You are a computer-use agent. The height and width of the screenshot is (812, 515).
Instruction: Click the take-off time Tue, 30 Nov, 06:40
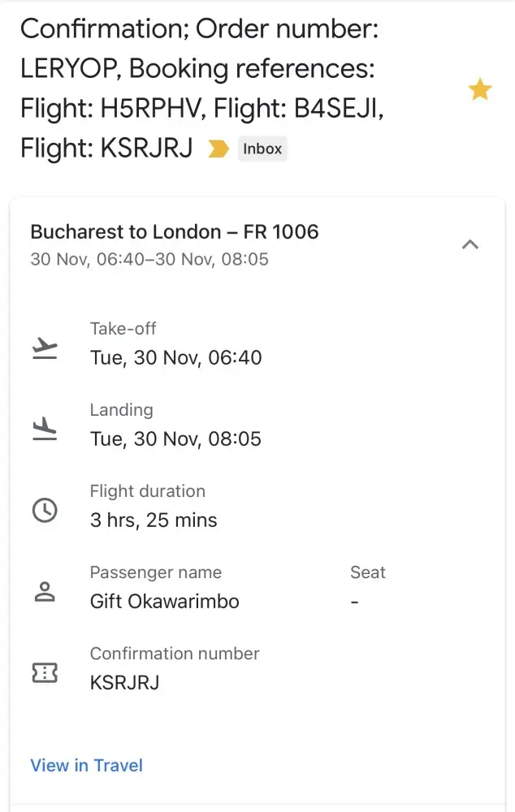[x=175, y=357]
